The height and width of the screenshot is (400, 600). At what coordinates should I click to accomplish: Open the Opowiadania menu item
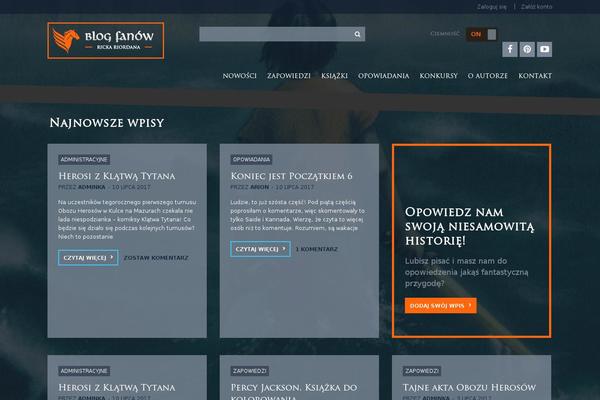coord(383,76)
